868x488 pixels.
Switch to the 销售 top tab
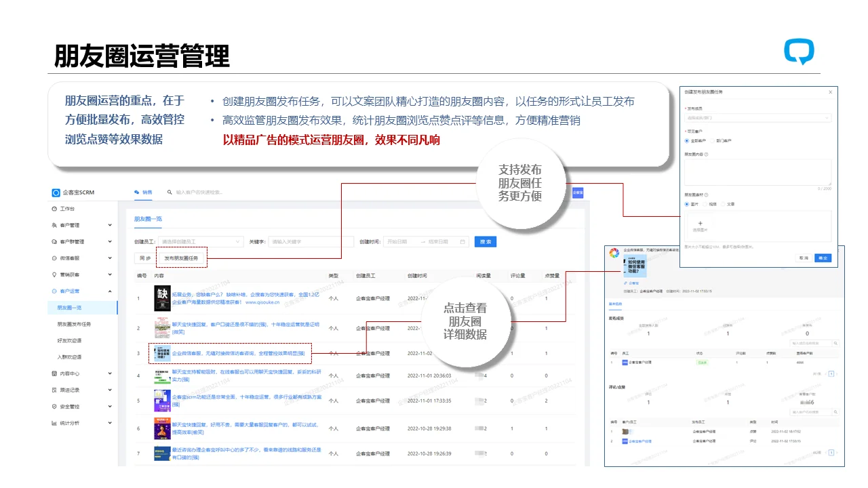pyautogui.click(x=143, y=192)
